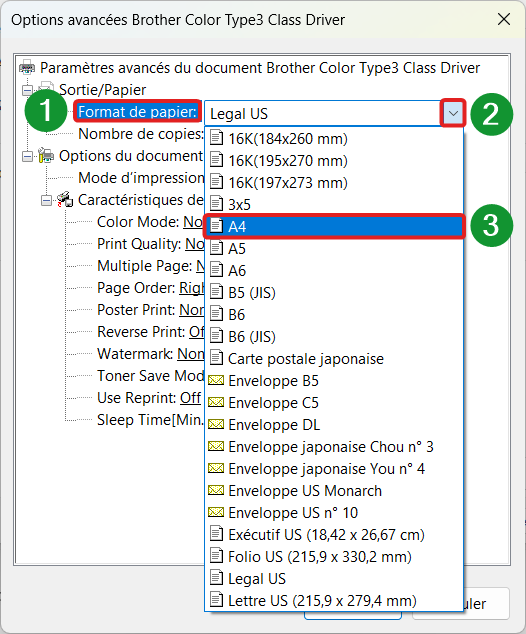Screen dimensions: 526x634
Task: Click the page icon beside Carte postale japonaise
Action: (216, 358)
